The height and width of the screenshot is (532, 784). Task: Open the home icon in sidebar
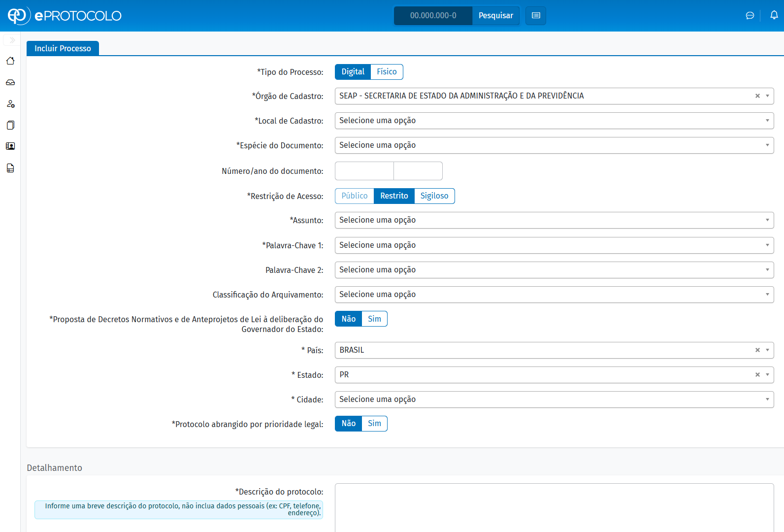[10, 61]
